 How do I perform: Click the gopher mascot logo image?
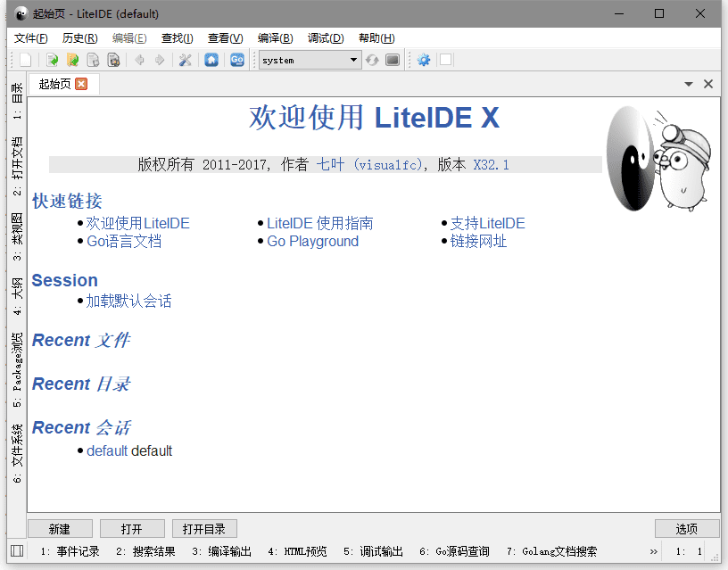(658, 159)
